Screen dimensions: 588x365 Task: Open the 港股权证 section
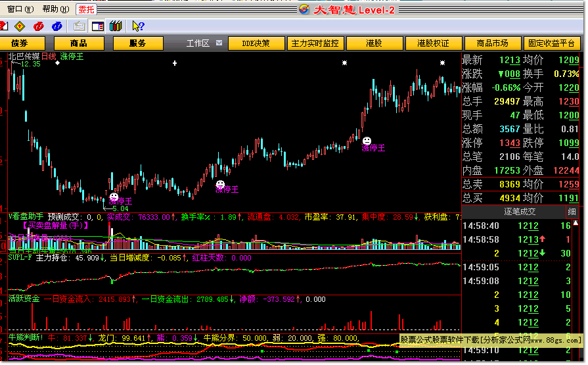click(433, 43)
